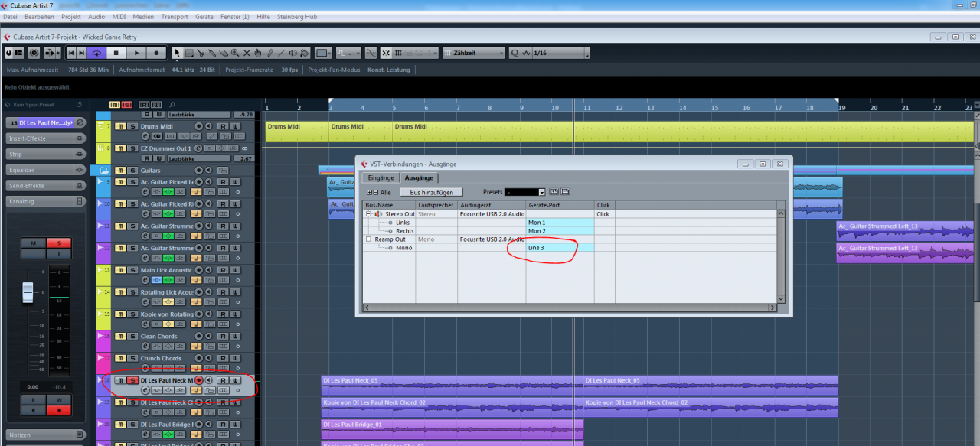Reload track preset icon next to Kein Spur-Preset
The image size is (980, 446).
[79, 105]
